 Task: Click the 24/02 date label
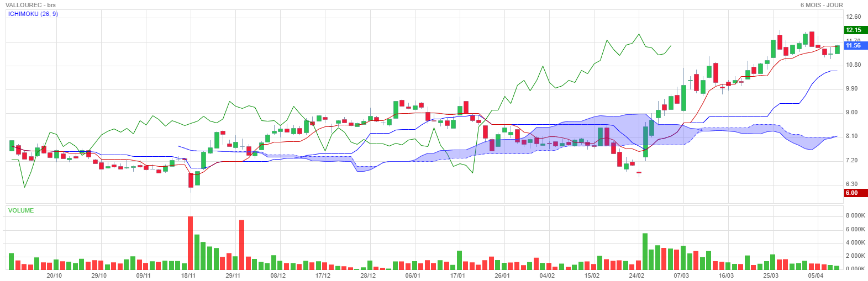coord(636,275)
